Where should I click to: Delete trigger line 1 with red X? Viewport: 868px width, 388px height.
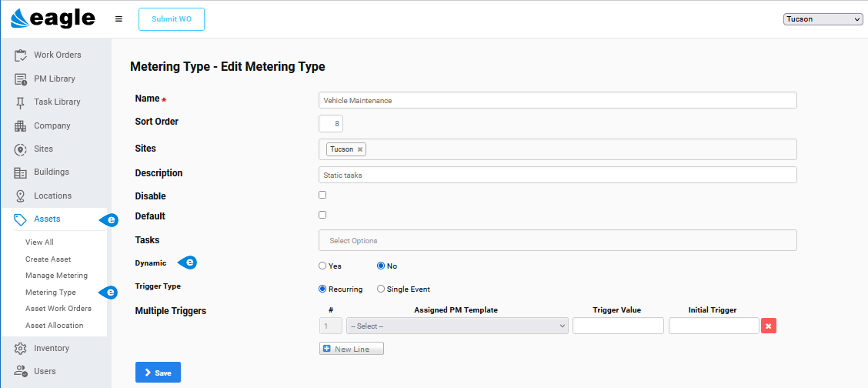click(769, 326)
